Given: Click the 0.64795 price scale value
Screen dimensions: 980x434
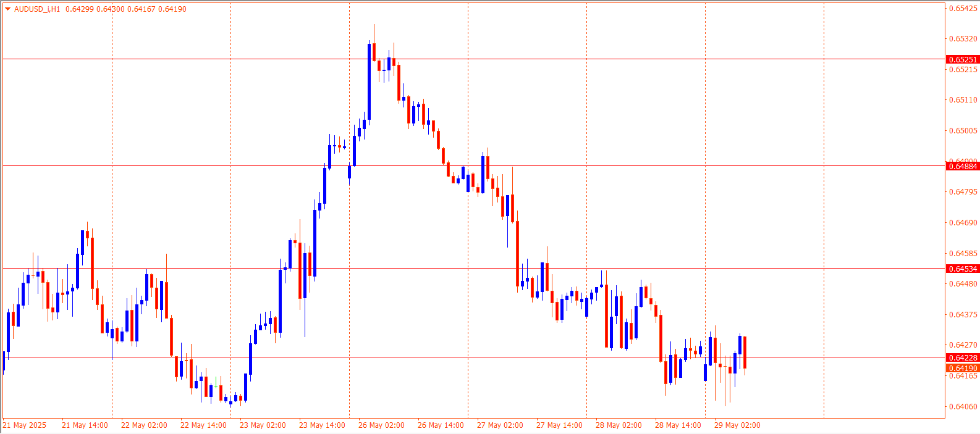Looking at the screenshot, I should [x=963, y=192].
